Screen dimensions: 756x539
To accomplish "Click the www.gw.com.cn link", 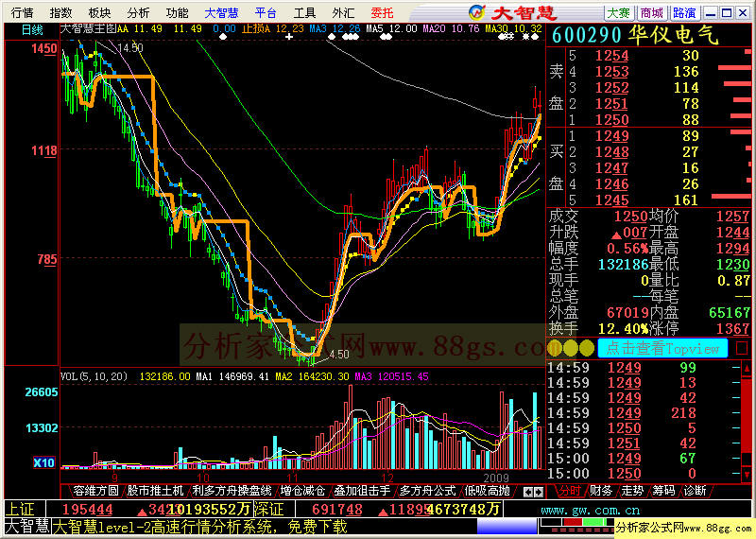I will [x=590, y=510].
